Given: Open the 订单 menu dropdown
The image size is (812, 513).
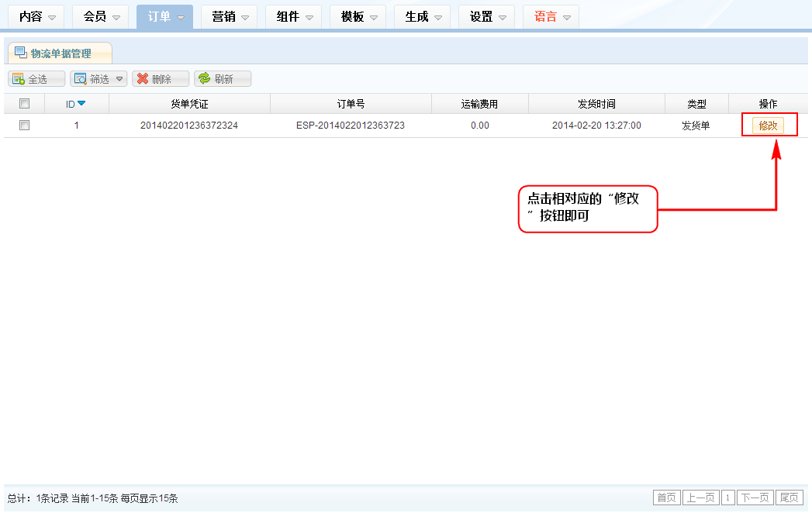Looking at the screenshot, I should click(164, 17).
